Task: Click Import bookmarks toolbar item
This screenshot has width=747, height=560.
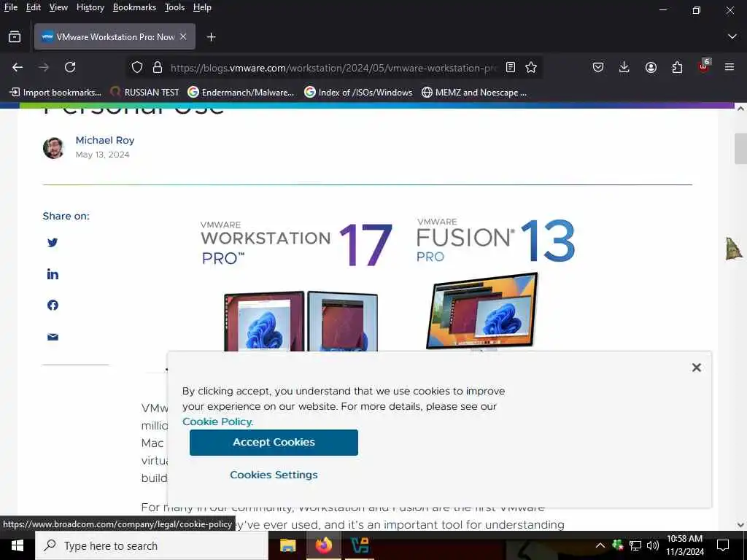Action: pyautogui.click(x=55, y=93)
